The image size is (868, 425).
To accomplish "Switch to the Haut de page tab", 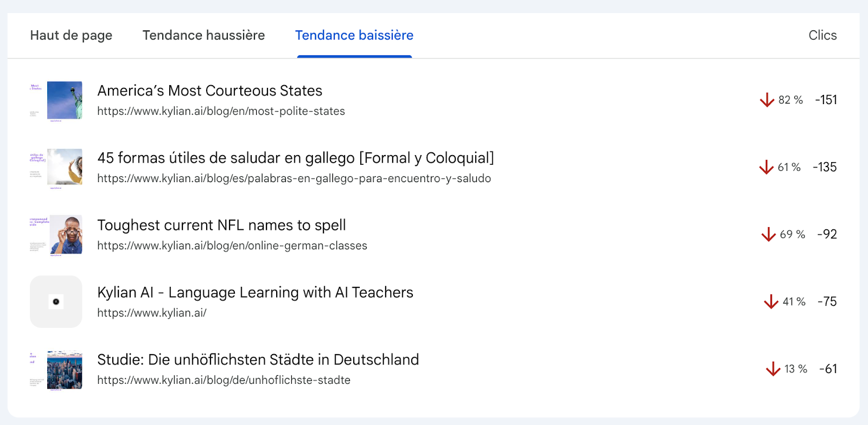I will pos(71,35).
